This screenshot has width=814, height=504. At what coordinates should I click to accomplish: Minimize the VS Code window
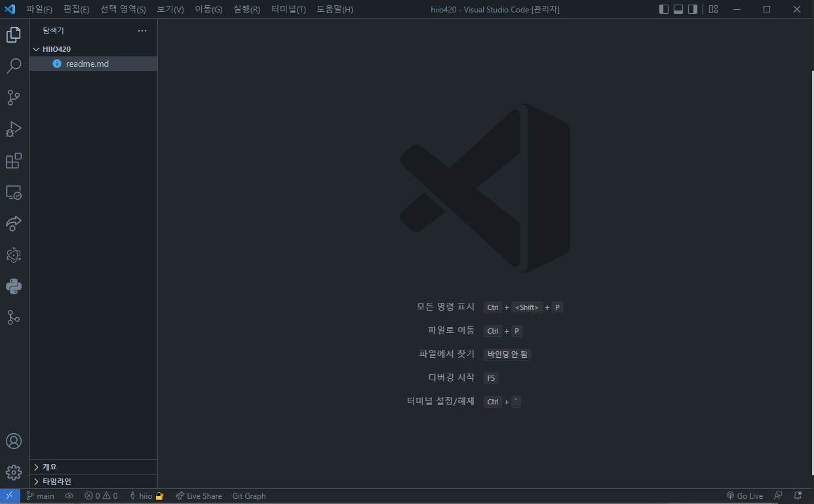tap(736, 9)
